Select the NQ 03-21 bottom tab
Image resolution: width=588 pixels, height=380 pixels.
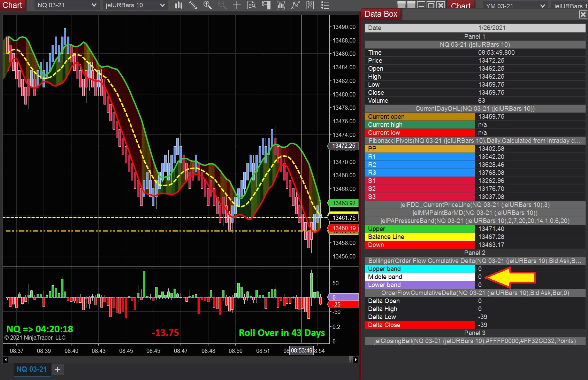click(32, 369)
